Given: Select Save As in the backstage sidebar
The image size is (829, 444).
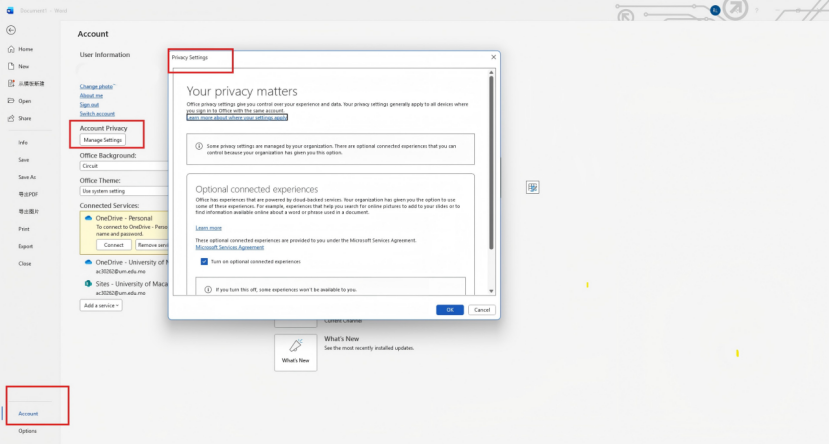Looking at the screenshot, I should pyautogui.click(x=27, y=177).
